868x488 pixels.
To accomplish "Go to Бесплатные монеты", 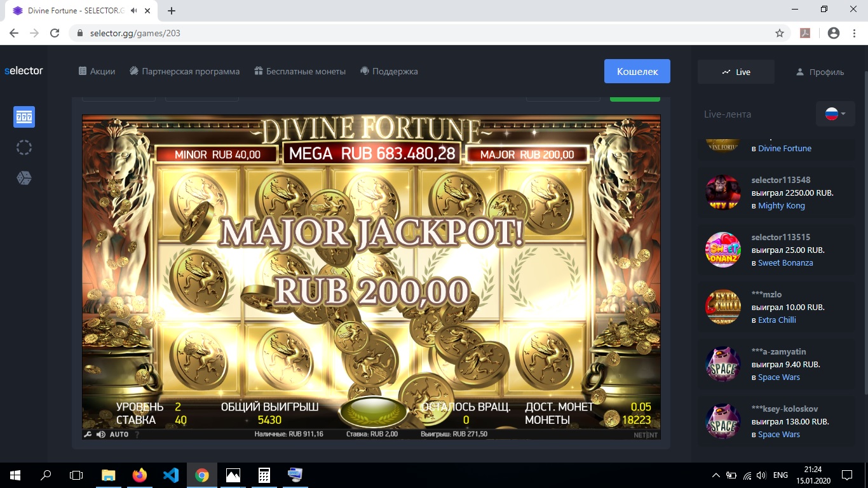I will [x=300, y=71].
